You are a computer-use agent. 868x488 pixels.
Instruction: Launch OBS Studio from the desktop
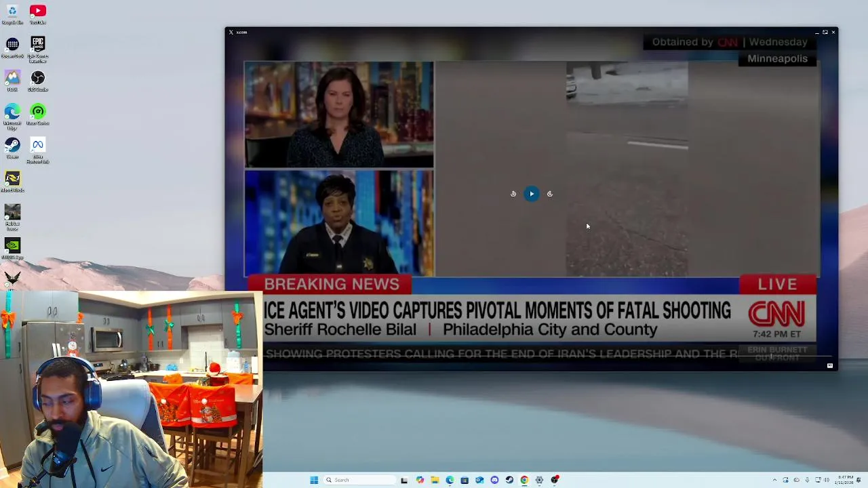pos(38,80)
